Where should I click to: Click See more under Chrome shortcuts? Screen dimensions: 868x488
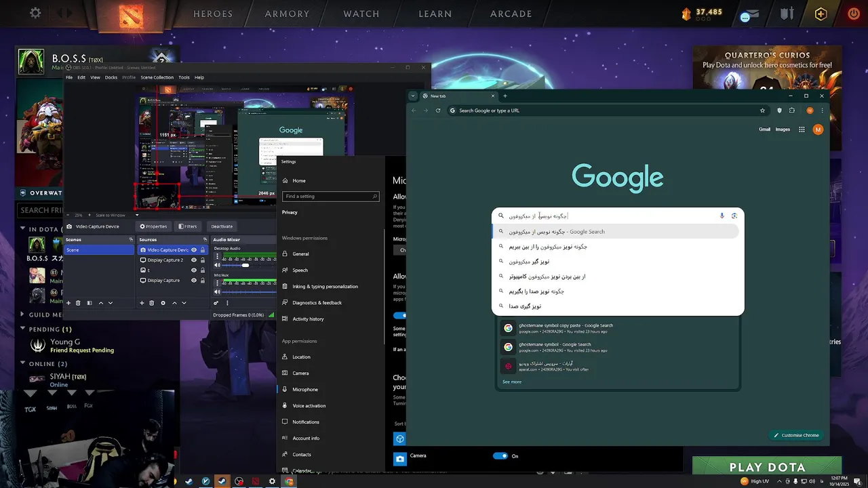point(512,382)
